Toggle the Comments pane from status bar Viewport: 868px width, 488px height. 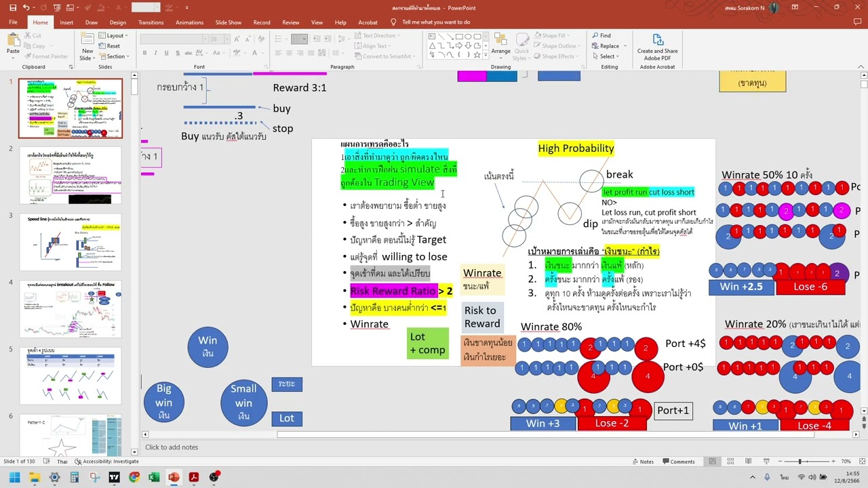coord(678,462)
